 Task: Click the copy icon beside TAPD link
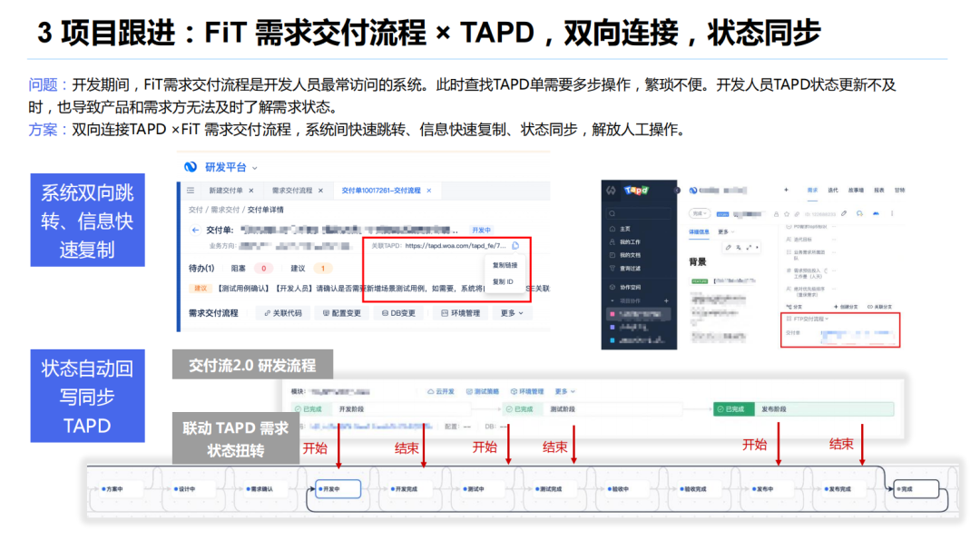pyautogui.click(x=515, y=246)
